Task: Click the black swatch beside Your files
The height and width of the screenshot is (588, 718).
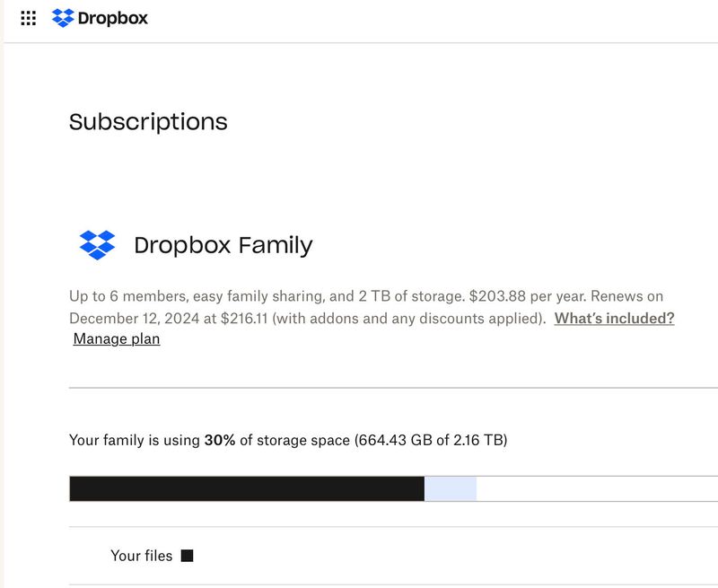Action: [188, 556]
